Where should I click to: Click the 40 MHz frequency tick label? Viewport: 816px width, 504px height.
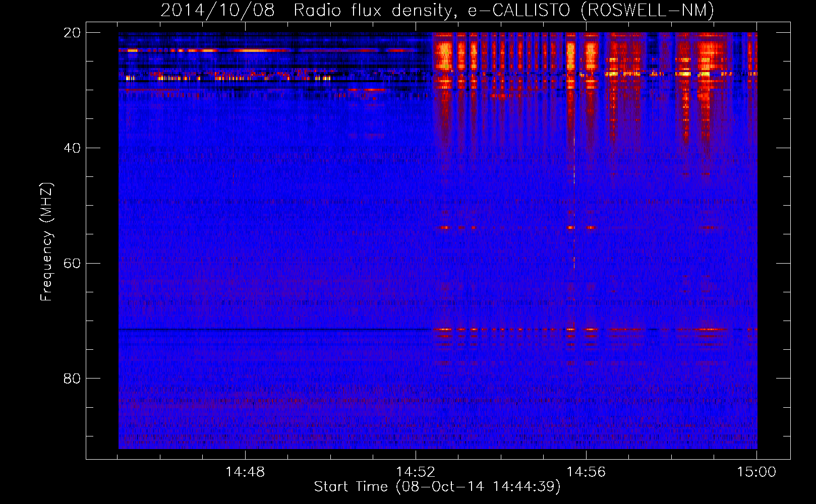(72, 148)
